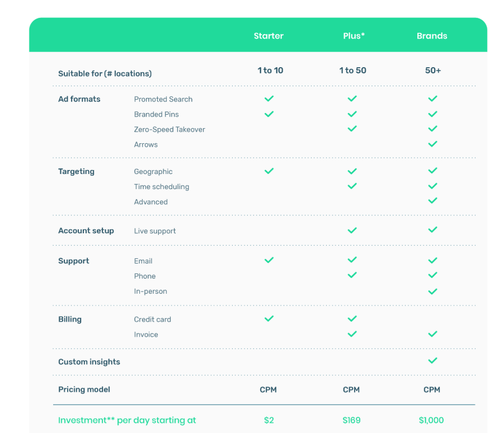This screenshot has width=504, height=433.
Task: Select the Brands plan column header
Action: coord(432,36)
